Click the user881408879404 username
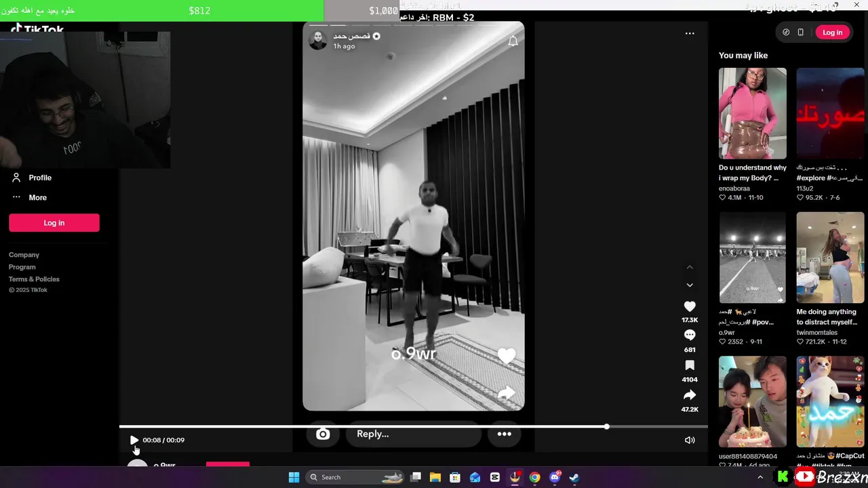This screenshot has height=488, width=868. click(748, 457)
